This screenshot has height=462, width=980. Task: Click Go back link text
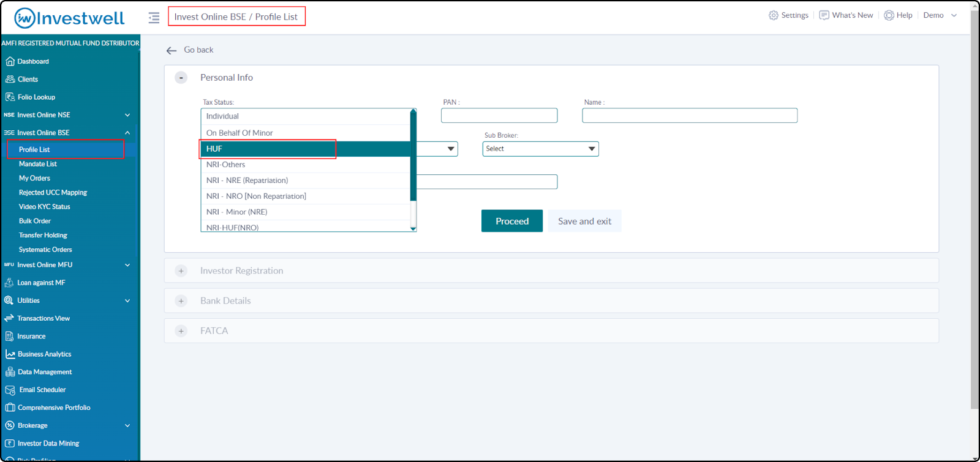198,50
